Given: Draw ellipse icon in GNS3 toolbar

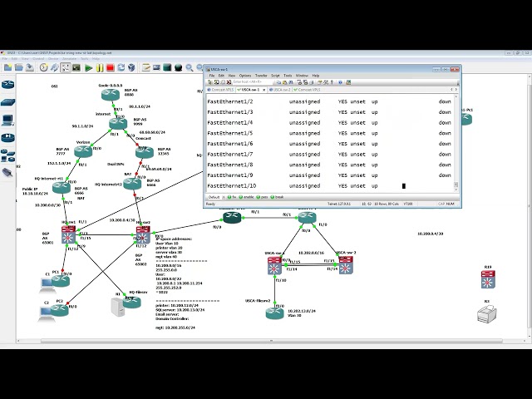Looking at the screenshot, I should point(178,68).
